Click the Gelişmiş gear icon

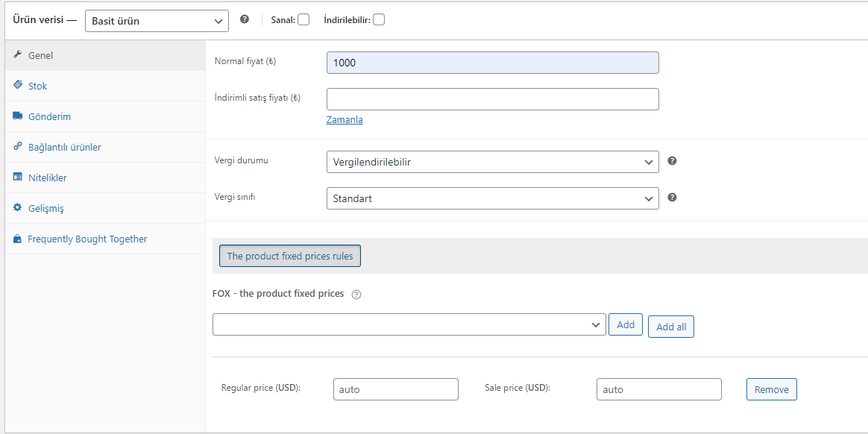click(x=17, y=208)
